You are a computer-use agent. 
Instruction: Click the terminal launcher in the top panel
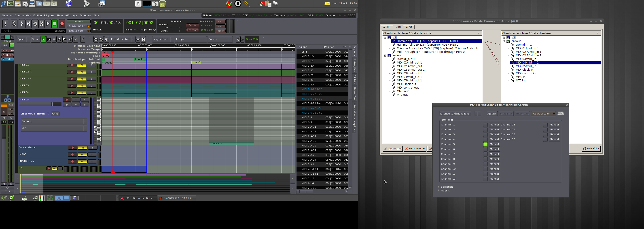coord(11,4)
